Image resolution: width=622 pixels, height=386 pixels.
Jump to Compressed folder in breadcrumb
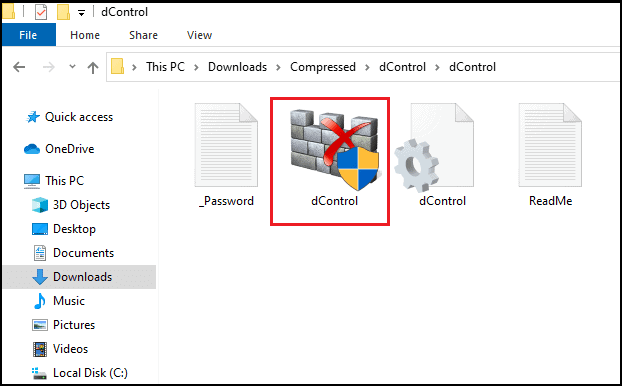click(x=323, y=67)
